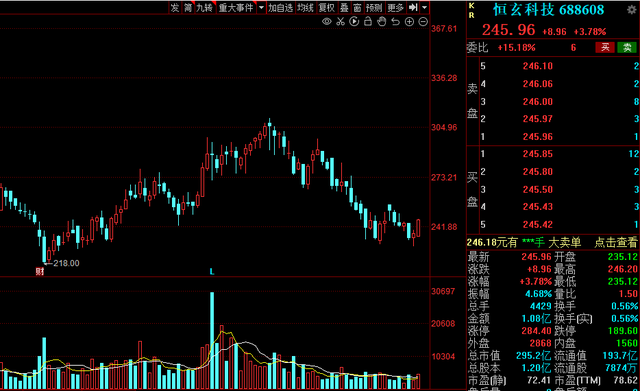The height and width of the screenshot is (391, 640).
Task: Open the dropdown arrow at toolbar end
Action: pos(424,7)
